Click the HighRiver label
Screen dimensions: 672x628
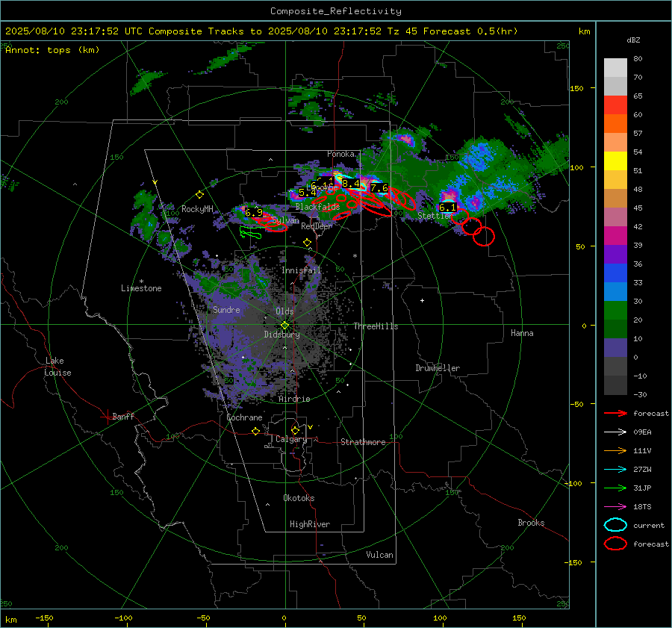(310, 524)
